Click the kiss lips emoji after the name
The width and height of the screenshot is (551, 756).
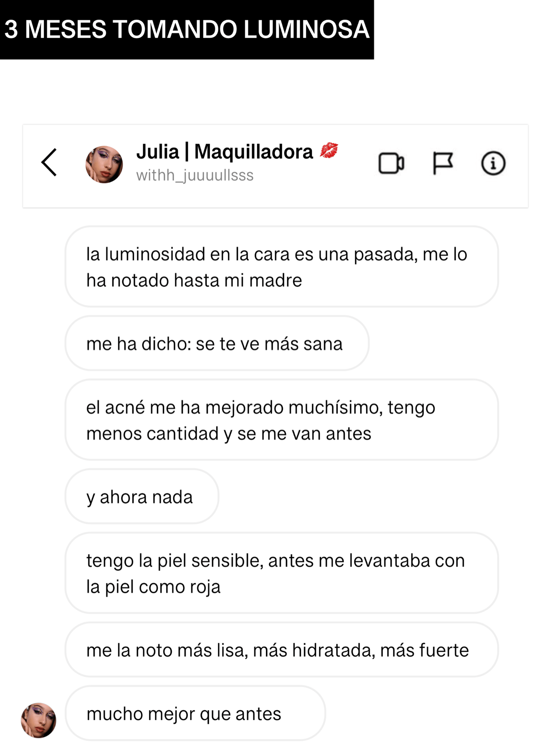coord(329,151)
